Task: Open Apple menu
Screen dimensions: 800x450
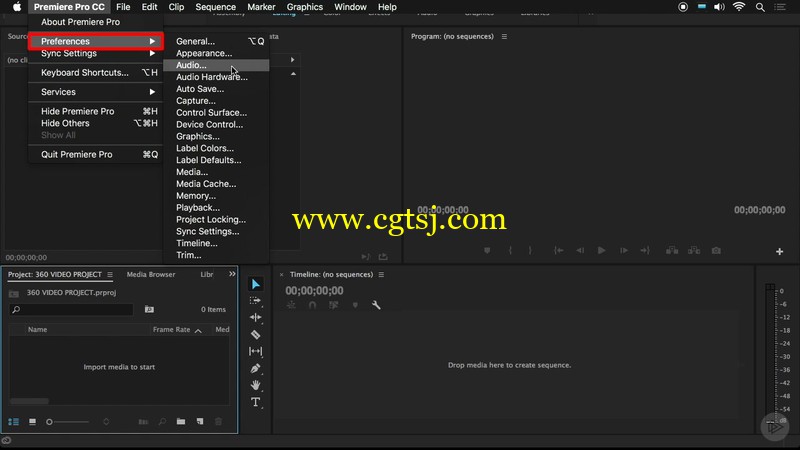Action: [17, 7]
